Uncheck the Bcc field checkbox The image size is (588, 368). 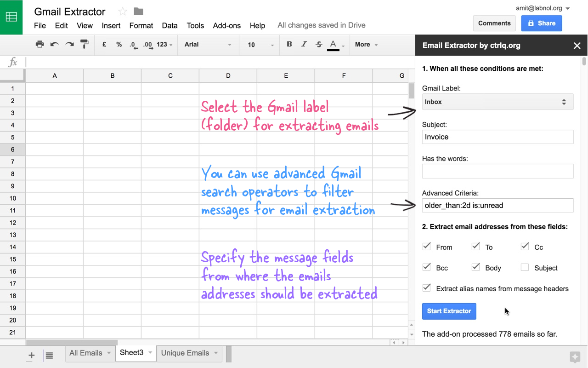coord(427,267)
